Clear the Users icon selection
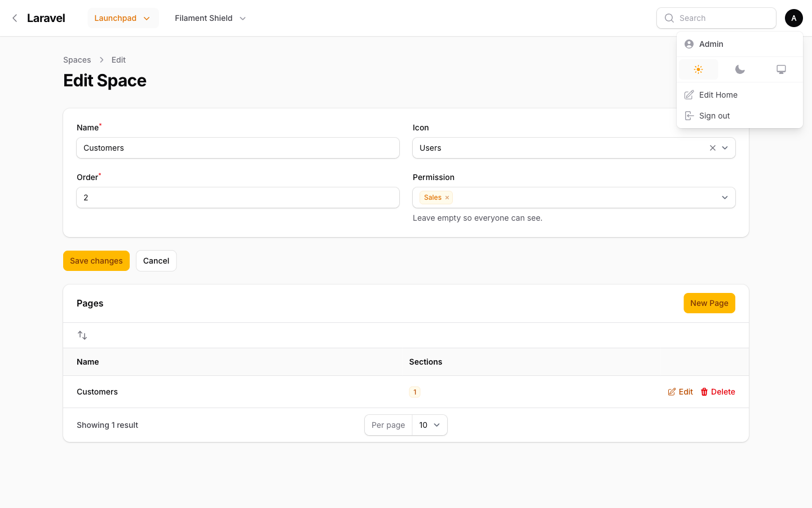 pyautogui.click(x=713, y=148)
